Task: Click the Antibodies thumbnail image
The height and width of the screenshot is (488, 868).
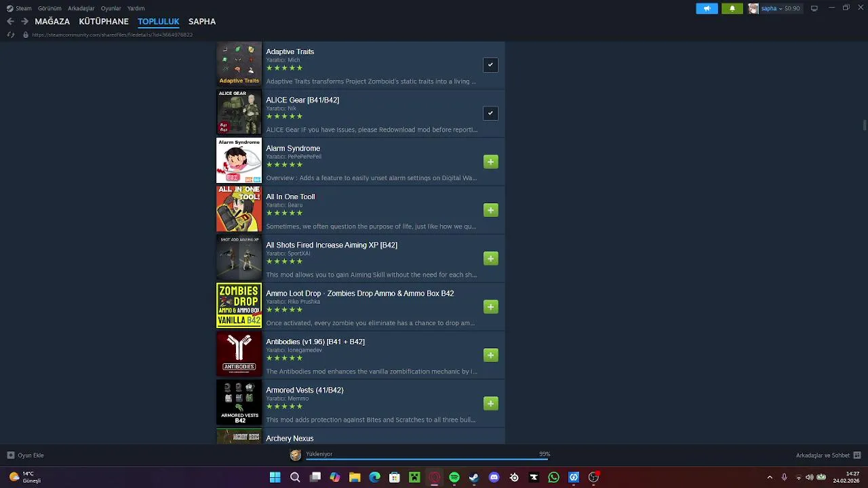Action: coord(239,354)
